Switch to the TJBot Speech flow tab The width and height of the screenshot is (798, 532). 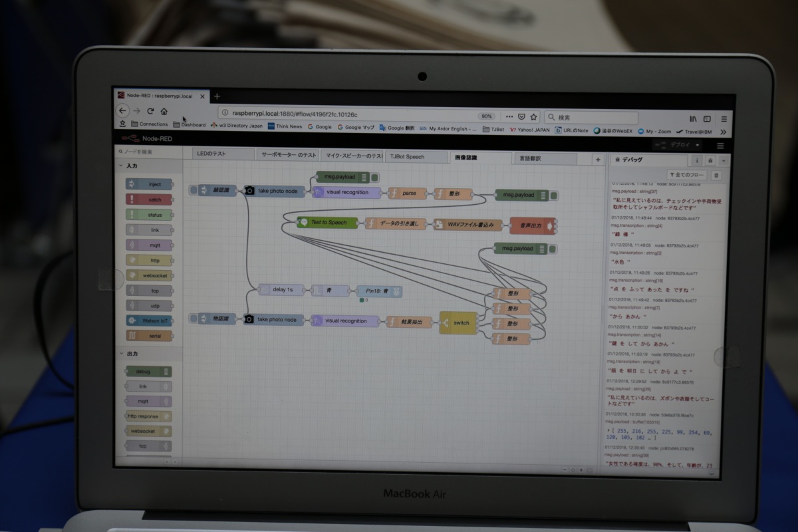click(416, 158)
